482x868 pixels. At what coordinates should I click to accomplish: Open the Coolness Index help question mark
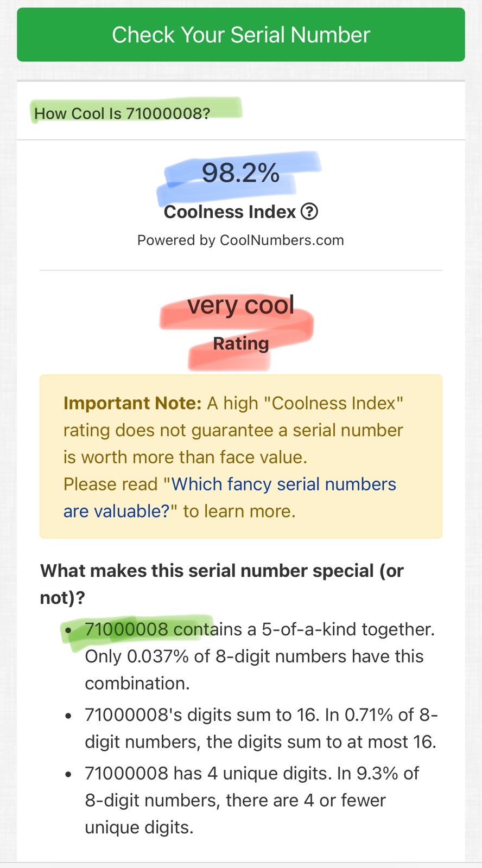(x=309, y=212)
